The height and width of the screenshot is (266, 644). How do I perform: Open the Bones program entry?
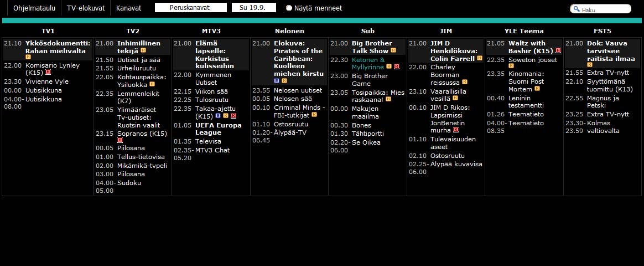pos(361,125)
